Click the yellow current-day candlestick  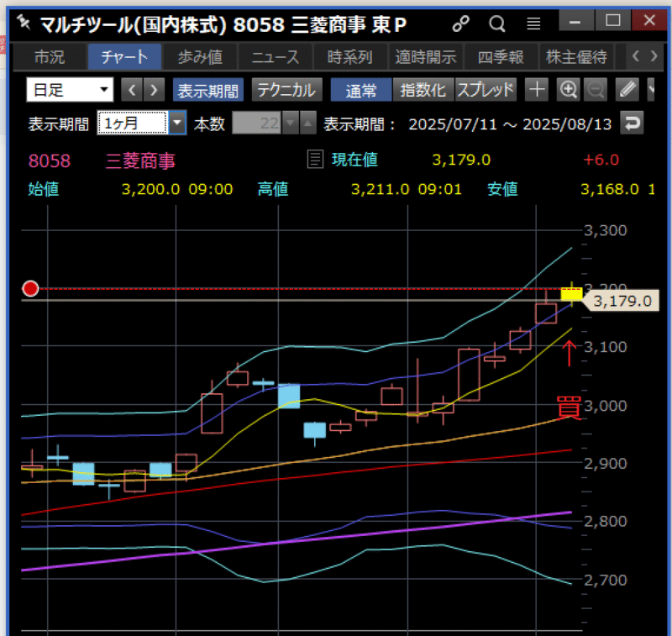click(572, 294)
